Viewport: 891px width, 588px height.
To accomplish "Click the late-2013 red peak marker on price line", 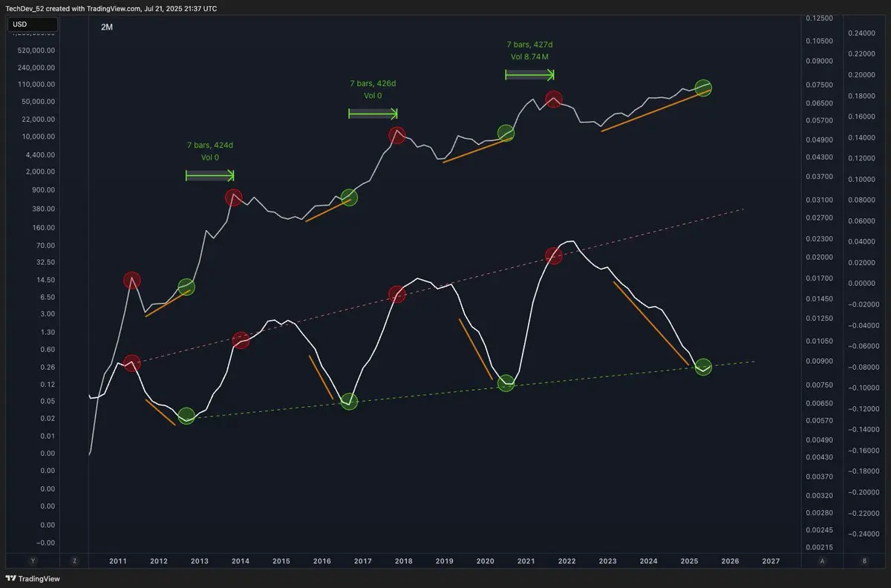I will 234,197.
